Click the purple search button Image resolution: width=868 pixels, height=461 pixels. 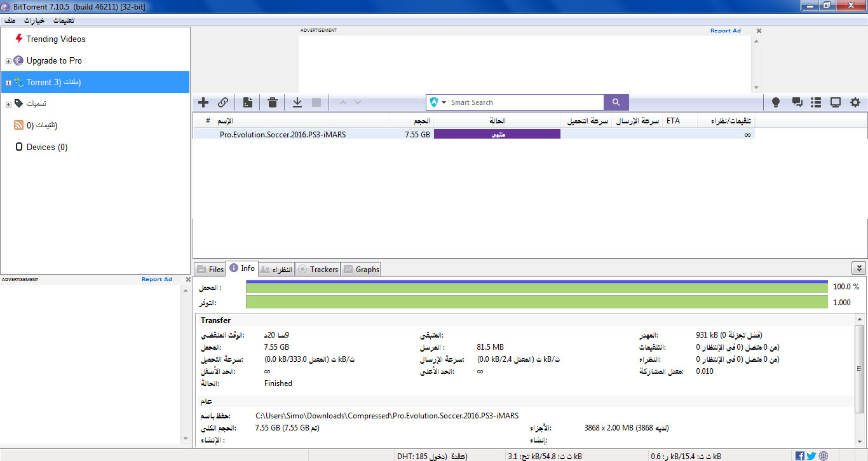click(616, 102)
